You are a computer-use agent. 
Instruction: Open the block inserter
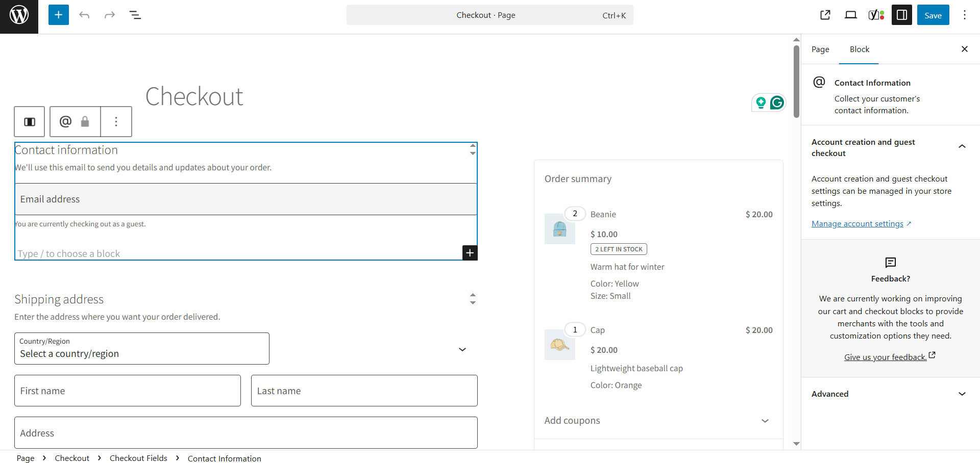58,15
